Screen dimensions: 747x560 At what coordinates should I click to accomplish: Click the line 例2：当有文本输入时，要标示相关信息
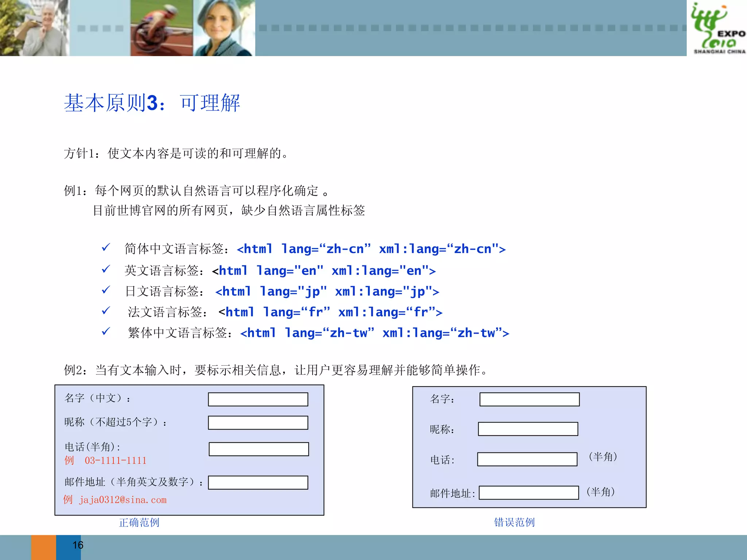tap(276, 370)
